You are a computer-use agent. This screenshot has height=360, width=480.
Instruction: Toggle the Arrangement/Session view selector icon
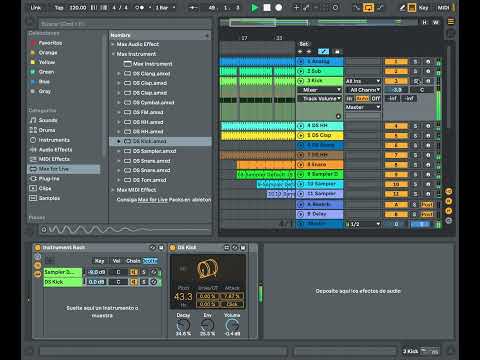tap(451, 22)
